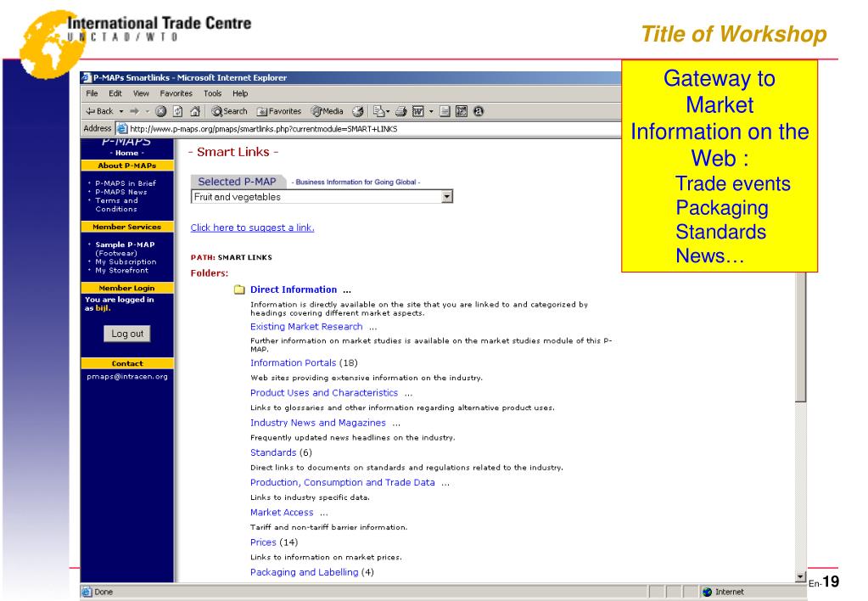Click the IE icon in the title bar
This screenshot has width=868, height=601.
click(87, 77)
